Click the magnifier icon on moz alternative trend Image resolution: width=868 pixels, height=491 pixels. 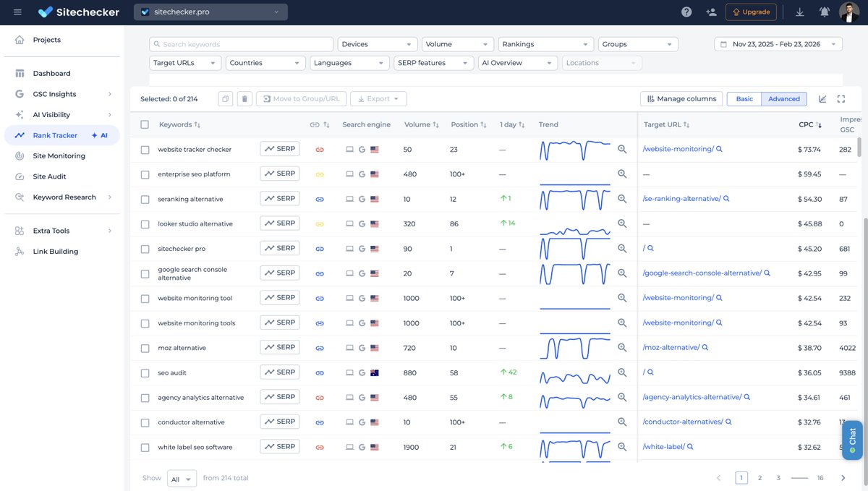(621, 347)
